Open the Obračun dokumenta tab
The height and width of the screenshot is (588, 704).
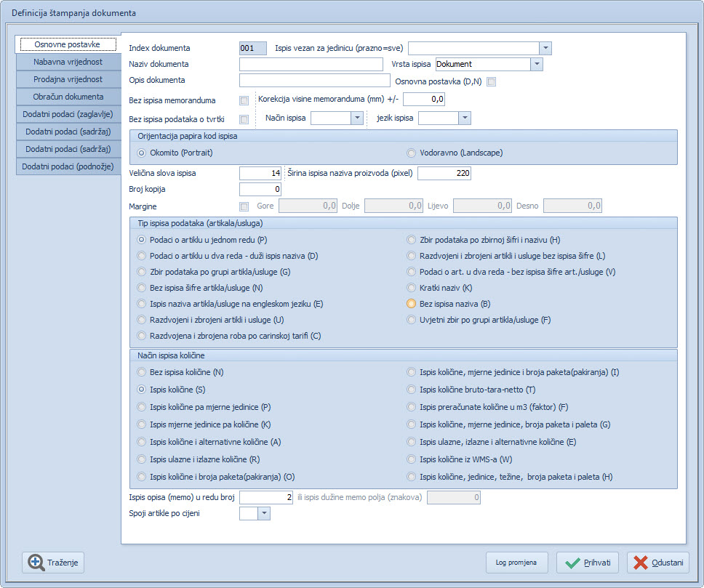[x=68, y=97]
